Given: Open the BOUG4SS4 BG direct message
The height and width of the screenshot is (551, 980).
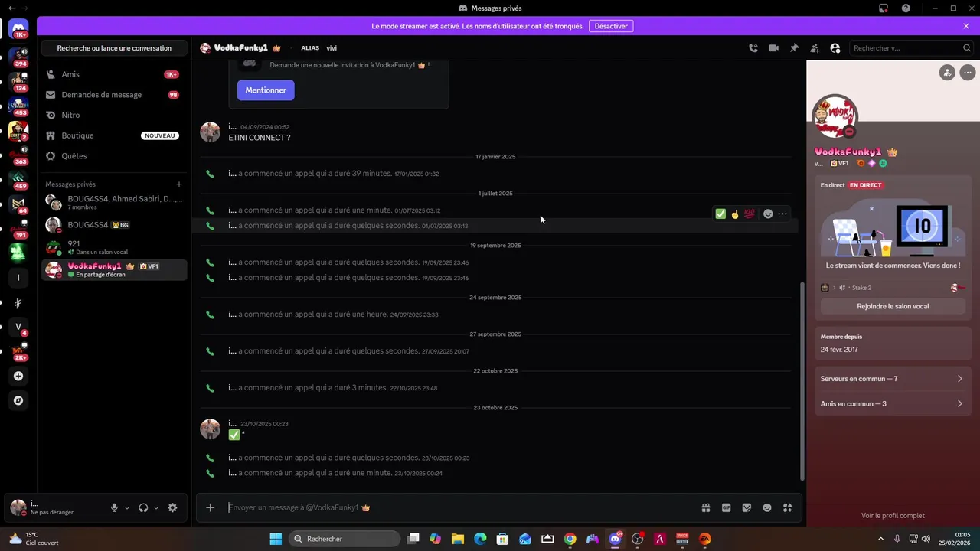Looking at the screenshot, I should (x=114, y=225).
